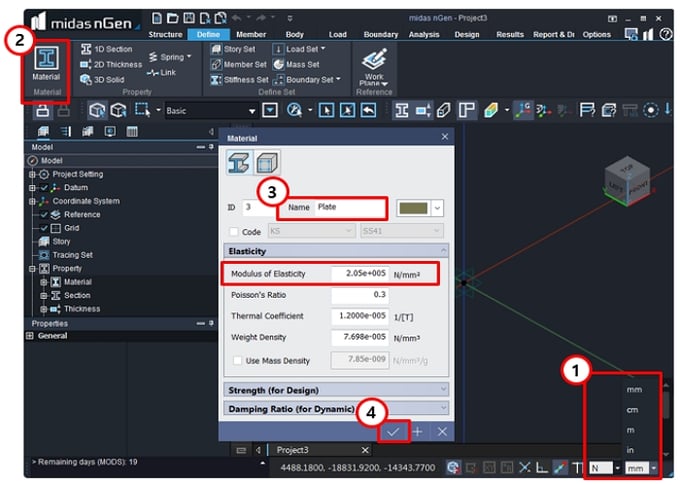Viewport: 680px width, 485px height.
Task: Open the Boundary Set dropdown
Action: (338, 79)
